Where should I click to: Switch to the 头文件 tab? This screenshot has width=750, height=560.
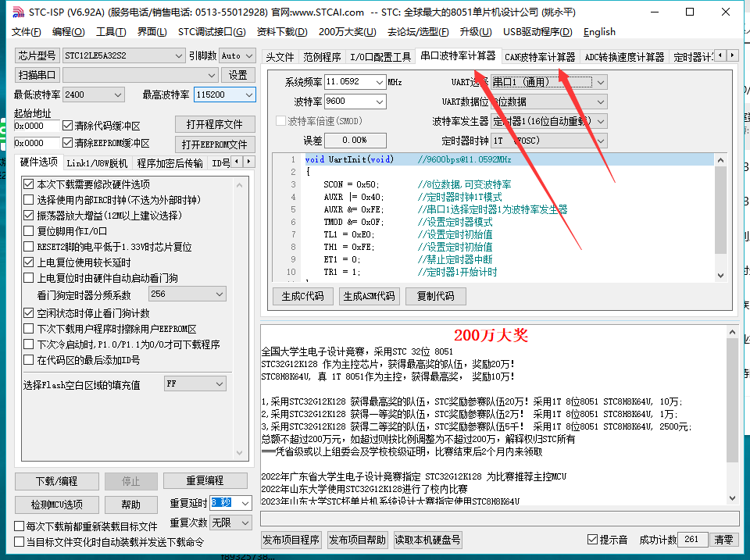(x=280, y=57)
